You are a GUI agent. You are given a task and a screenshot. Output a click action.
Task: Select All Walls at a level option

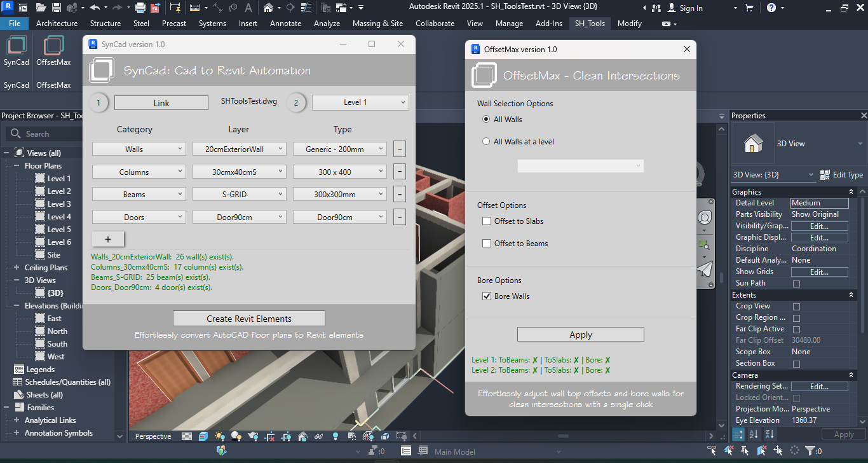(486, 142)
